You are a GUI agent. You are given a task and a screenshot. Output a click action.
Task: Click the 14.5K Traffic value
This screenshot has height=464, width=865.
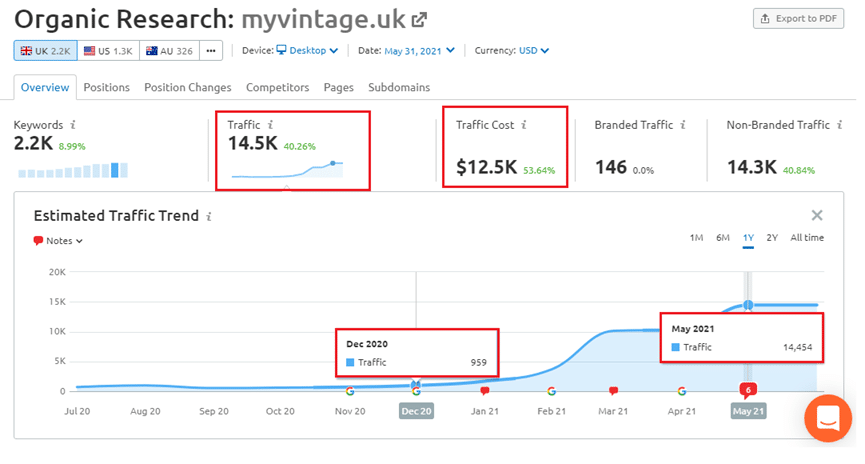[253, 143]
